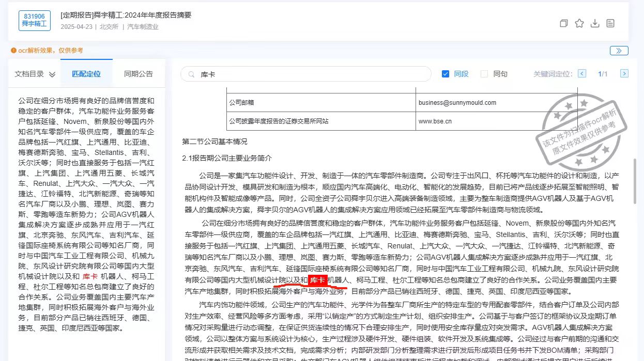This screenshot has width=644, height=361.
Task: Click the 831906 舜宇精工 stock badge
Action: (35, 20)
